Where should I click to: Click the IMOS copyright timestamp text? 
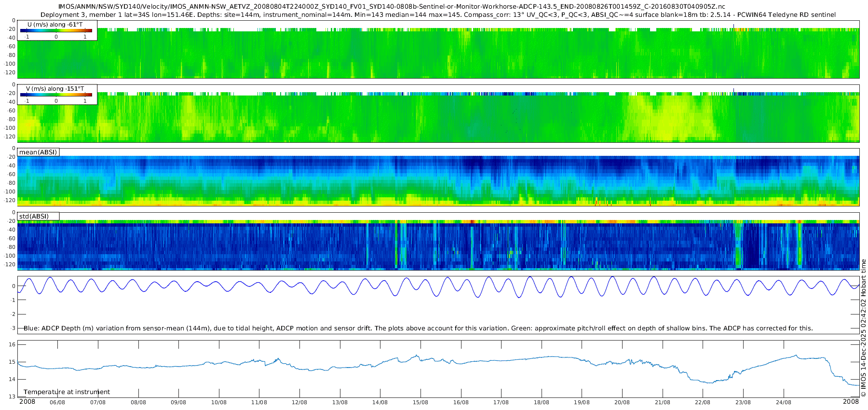coord(863,328)
